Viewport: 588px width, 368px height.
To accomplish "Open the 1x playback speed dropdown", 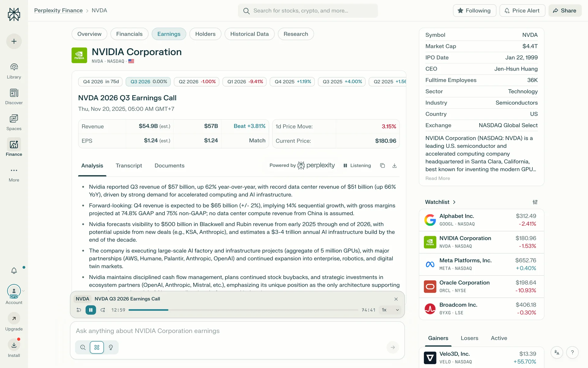I will [x=390, y=310].
